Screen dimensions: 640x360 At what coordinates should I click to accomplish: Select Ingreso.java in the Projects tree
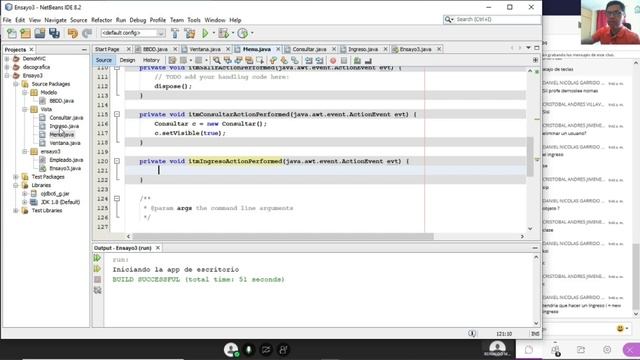click(64, 126)
